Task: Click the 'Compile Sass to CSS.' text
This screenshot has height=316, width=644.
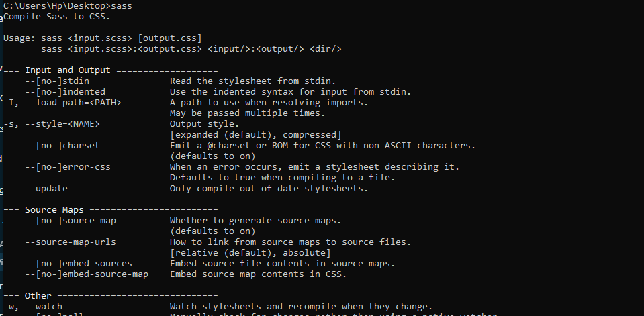Action: pyautogui.click(x=47, y=17)
